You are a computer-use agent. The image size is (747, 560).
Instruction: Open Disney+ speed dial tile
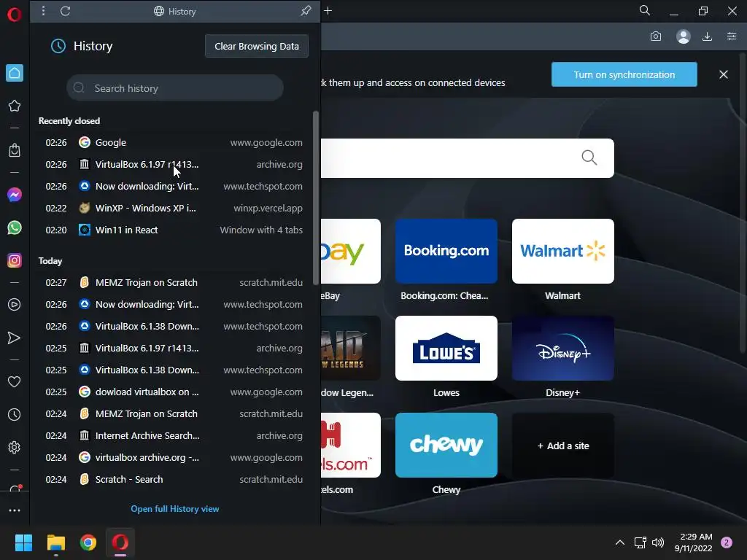pyautogui.click(x=562, y=348)
